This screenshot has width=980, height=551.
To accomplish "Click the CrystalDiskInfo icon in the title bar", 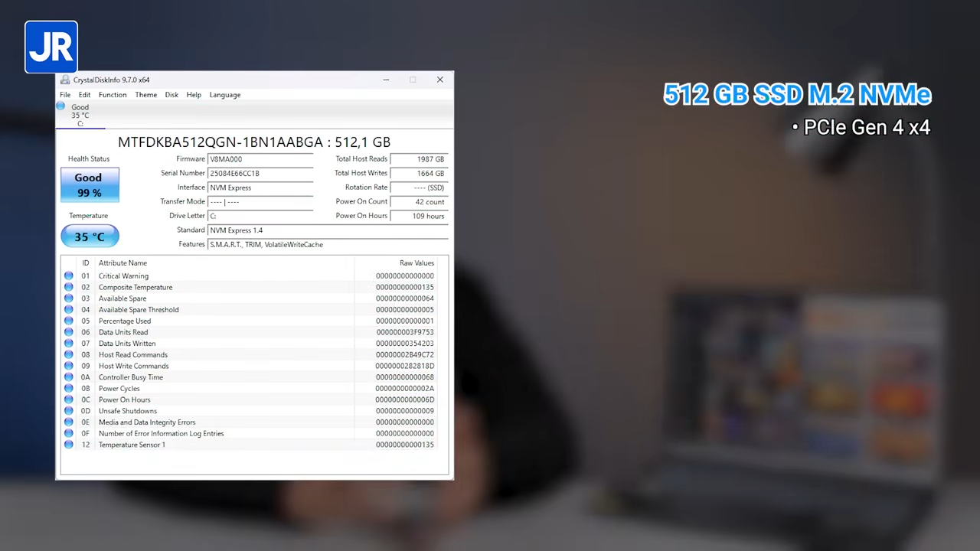I will 64,80.
